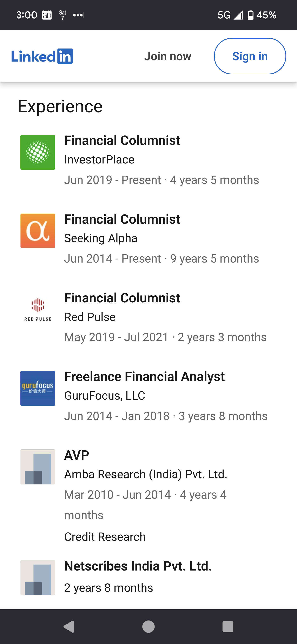Tap the calendar icon in status bar

point(47,15)
